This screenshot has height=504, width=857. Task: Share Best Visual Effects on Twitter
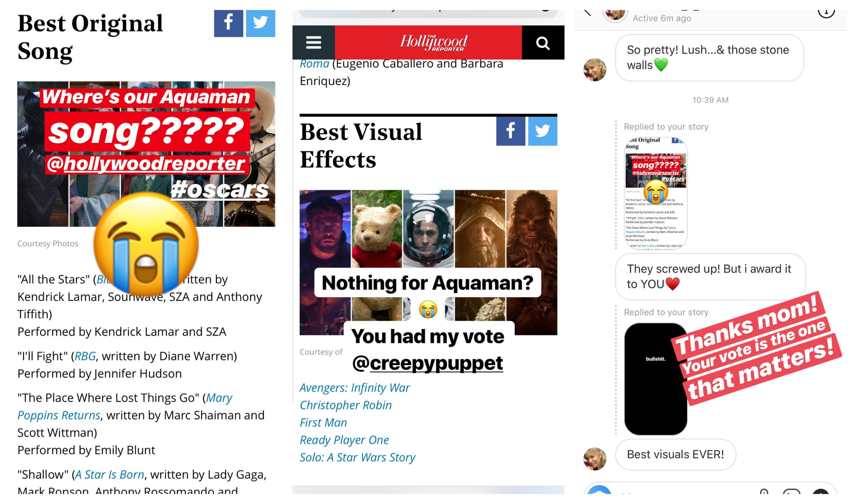(543, 131)
